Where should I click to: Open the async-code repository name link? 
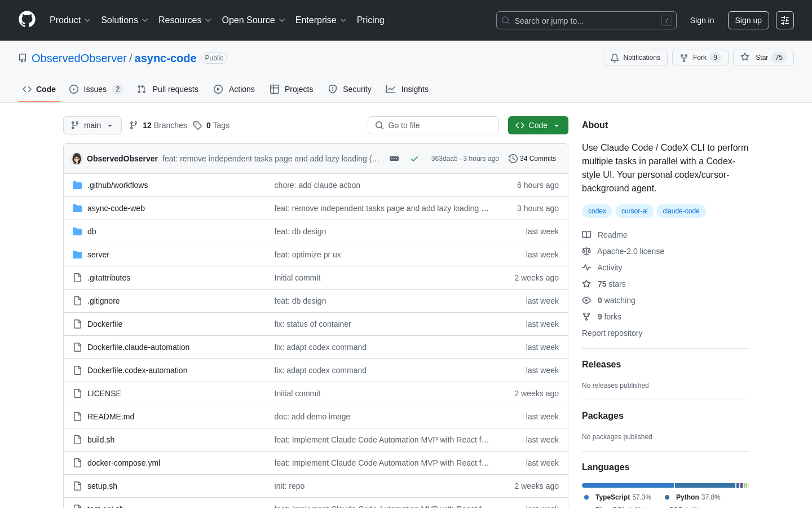click(165, 58)
